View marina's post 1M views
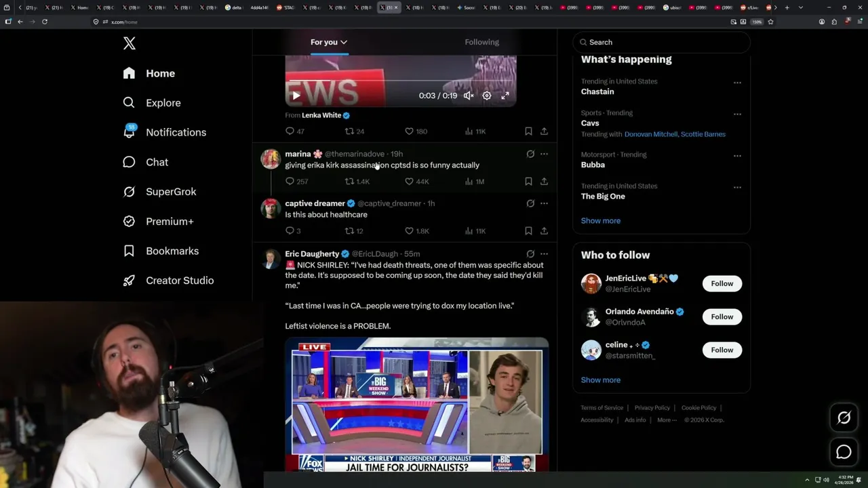The width and height of the screenshot is (868, 488). tap(475, 182)
